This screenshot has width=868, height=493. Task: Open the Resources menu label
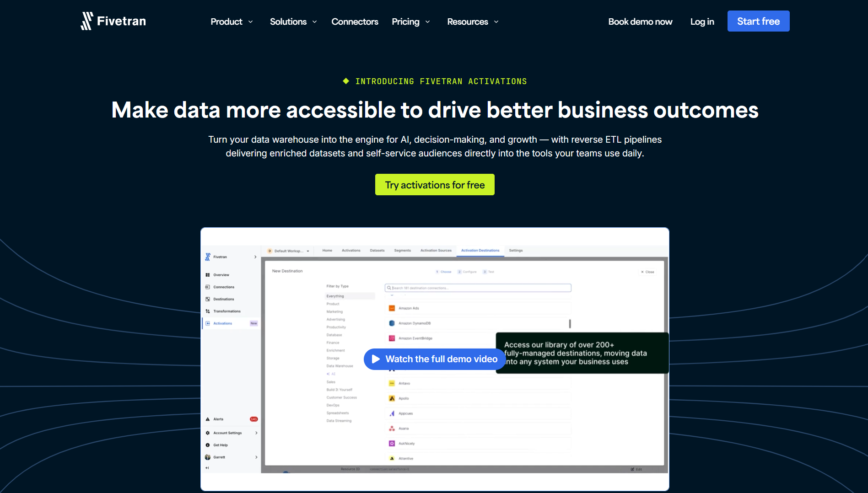click(468, 21)
